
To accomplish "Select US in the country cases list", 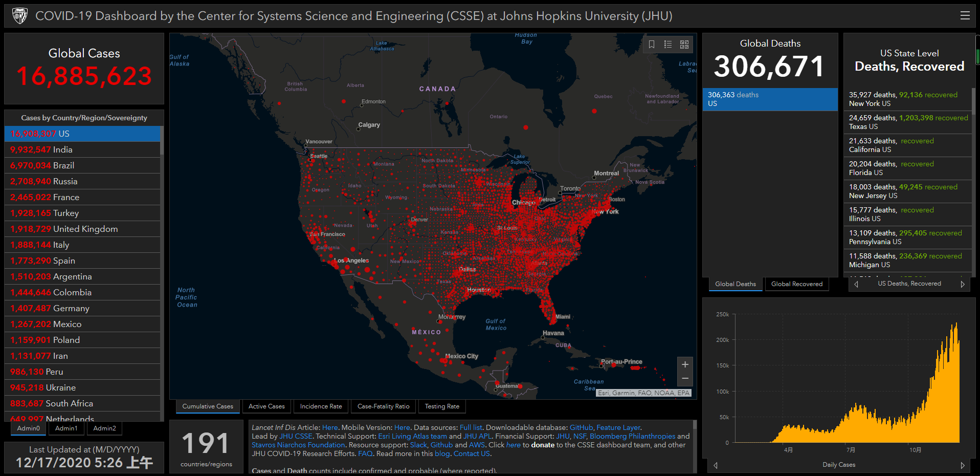I will coord(82,134).
